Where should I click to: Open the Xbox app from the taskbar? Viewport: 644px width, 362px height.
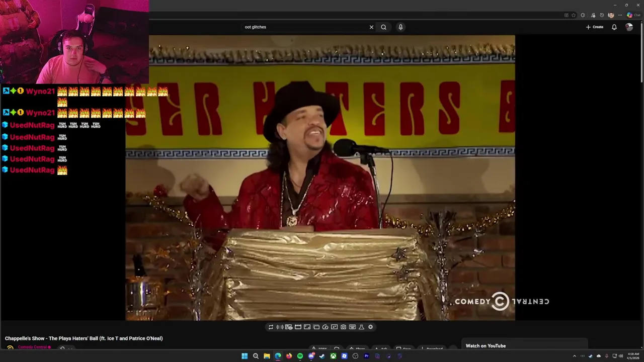pyautogui.click(x=333, y=356)
